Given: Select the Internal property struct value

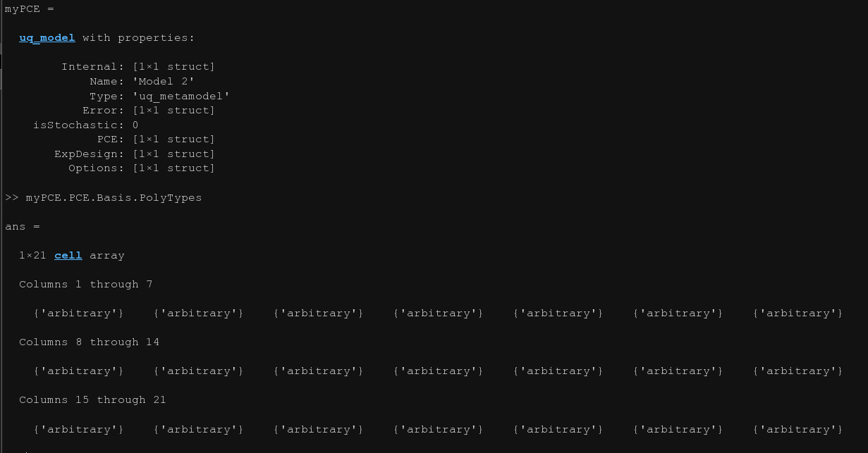Looking at the screenshot, I should tap(173, 67).
